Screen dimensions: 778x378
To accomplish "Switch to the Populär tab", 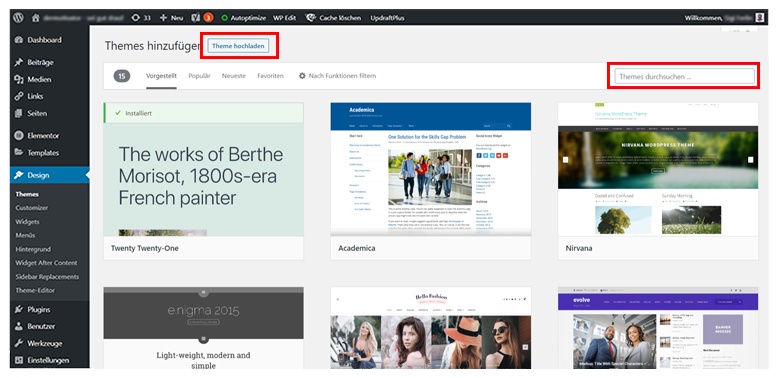I will point(199,76).
